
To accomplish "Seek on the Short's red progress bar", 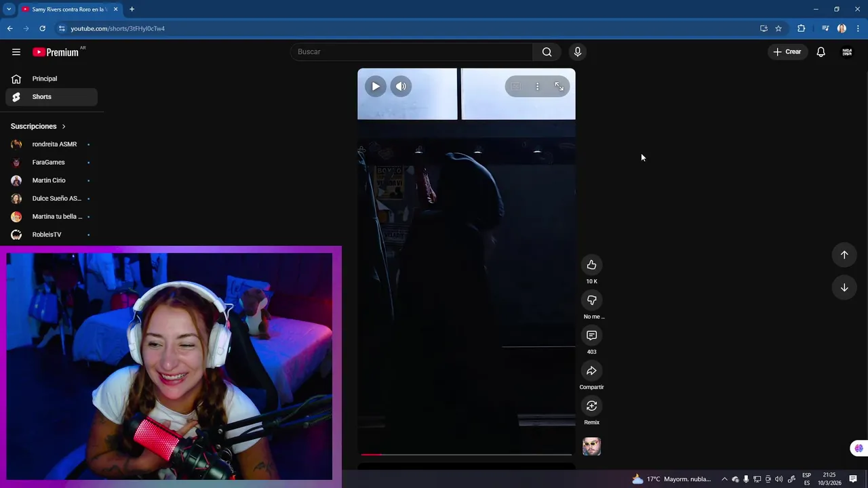I will tap(467, 454).
